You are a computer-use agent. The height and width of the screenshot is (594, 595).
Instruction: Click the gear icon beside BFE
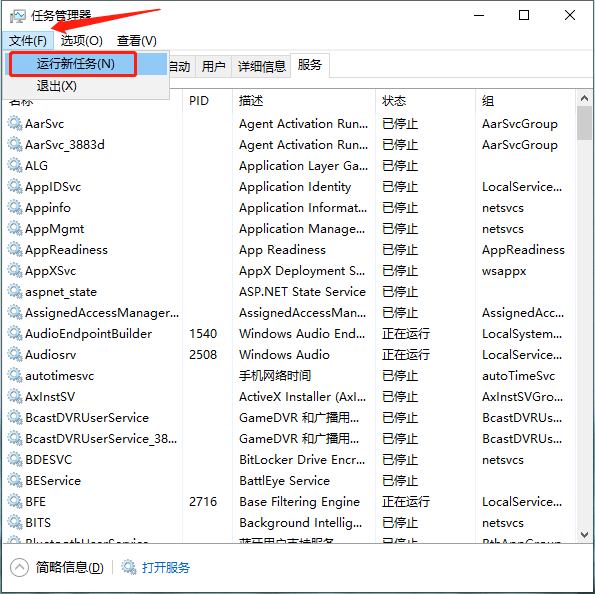tap(15, 501)
